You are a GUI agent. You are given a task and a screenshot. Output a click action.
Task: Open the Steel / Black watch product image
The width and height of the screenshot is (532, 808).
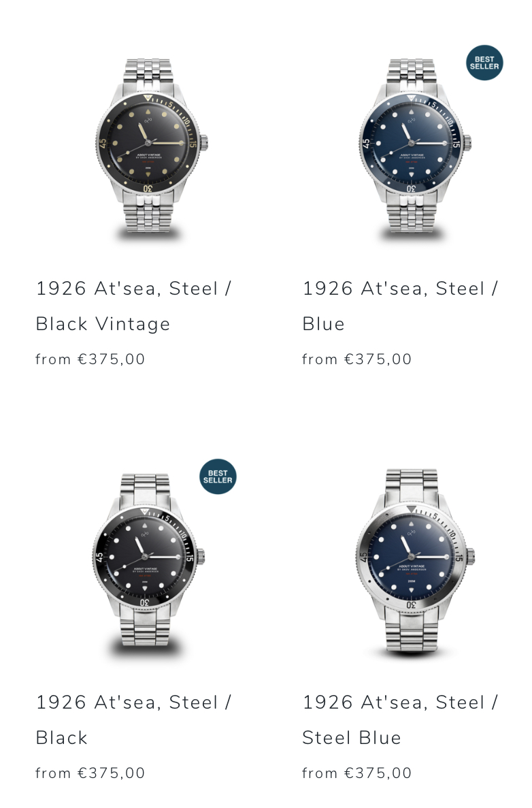pyautogui.click(x=148, y=564)
